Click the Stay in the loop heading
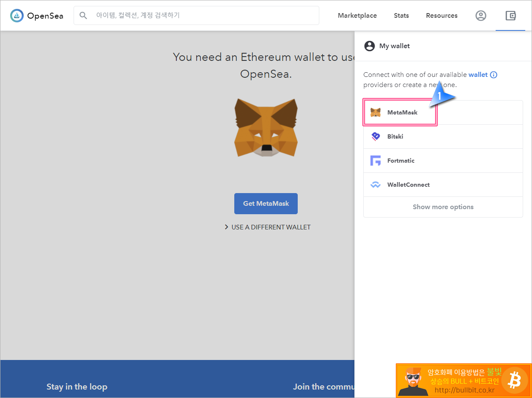The image size is (532, 398). pyautogui.click(x=77, y=387)
